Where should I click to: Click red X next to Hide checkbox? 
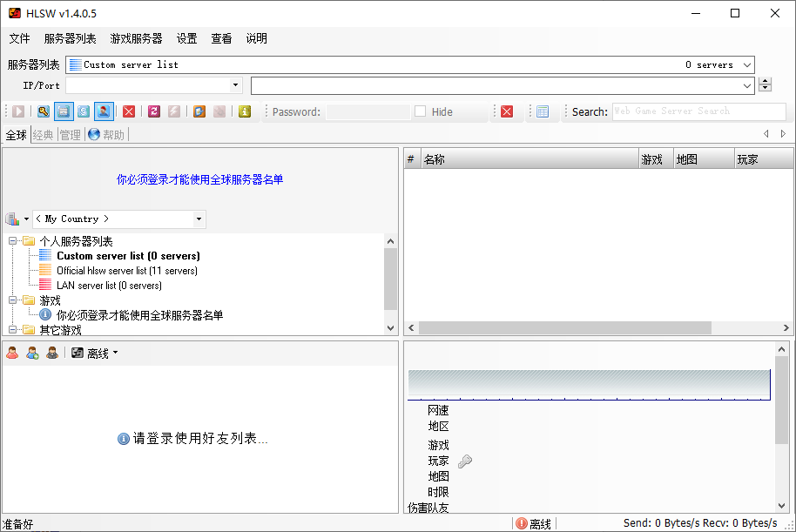click(507, 111)
